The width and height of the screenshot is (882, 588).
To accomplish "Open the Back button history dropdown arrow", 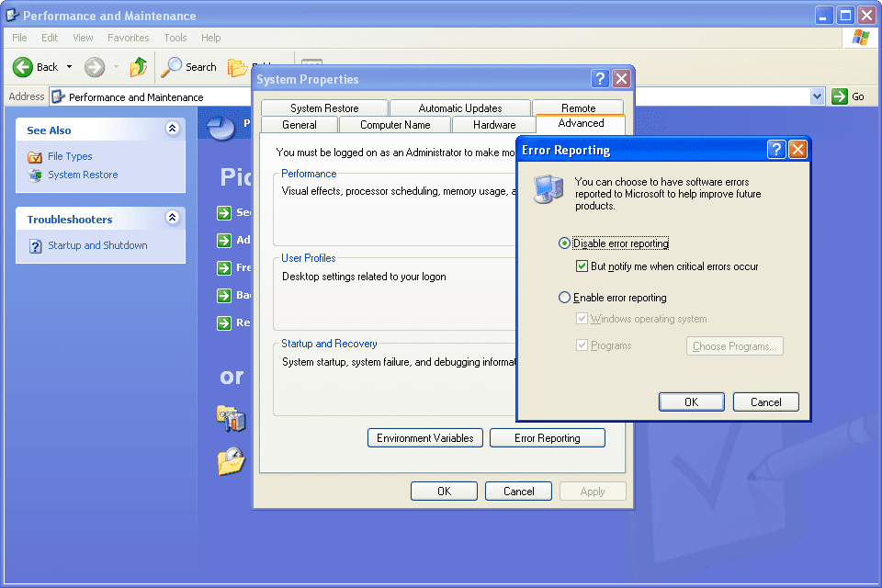I will point(69,67).
